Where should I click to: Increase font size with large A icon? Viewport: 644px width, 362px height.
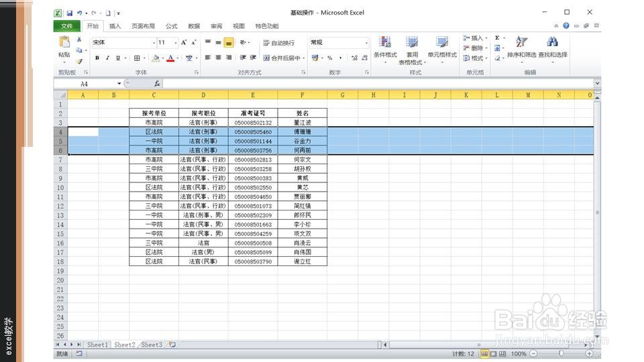coord(184,42)
